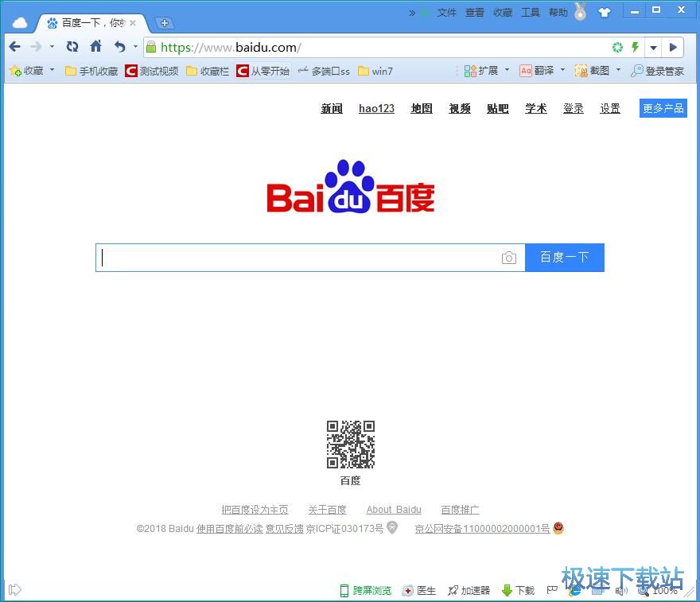The height and width of the screenshot is (602, 700).
Task: Click the browser back arrow
Action: tap(15, 47)
